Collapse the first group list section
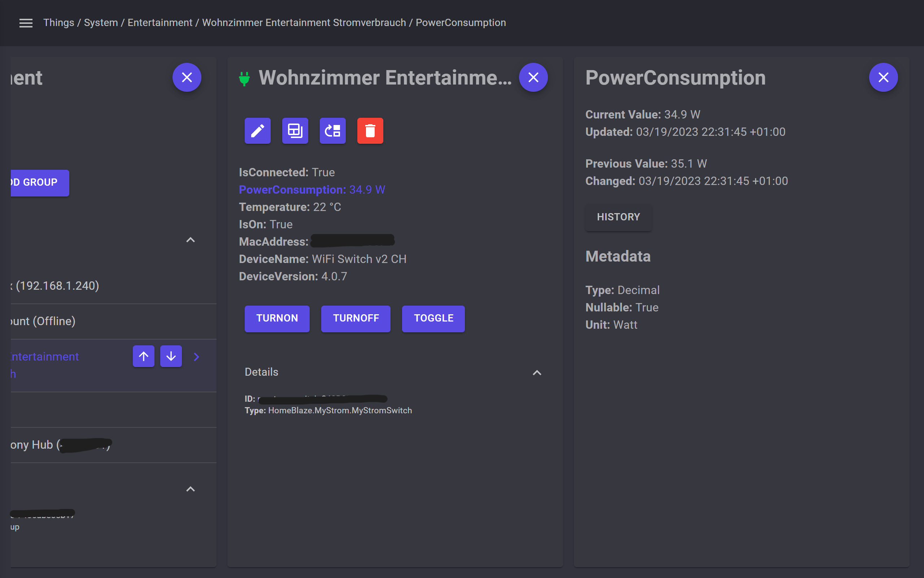Viewport: 924px width, 578px height. click(x=190, y=240)
